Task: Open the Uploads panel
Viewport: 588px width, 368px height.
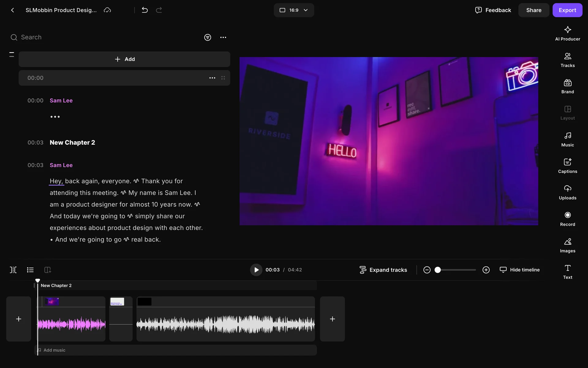Action: click(567, 192)
